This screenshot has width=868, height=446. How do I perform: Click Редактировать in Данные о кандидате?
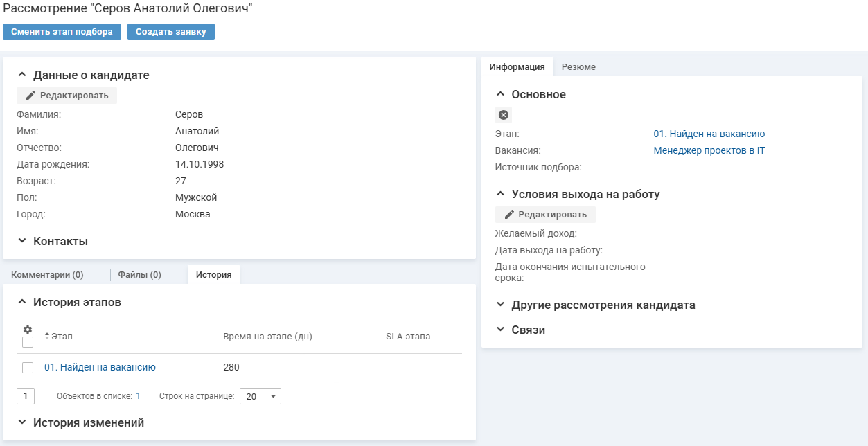tap(67, 96)
